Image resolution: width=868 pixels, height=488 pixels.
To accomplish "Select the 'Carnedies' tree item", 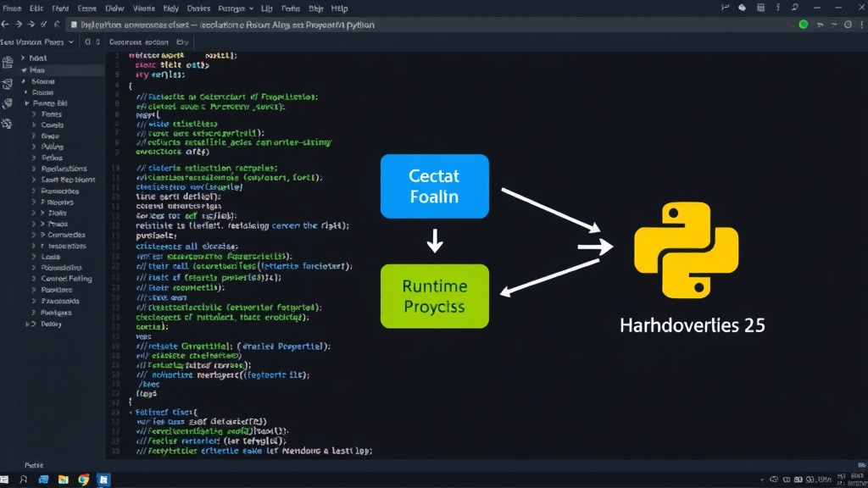I will tap(66, 236).
